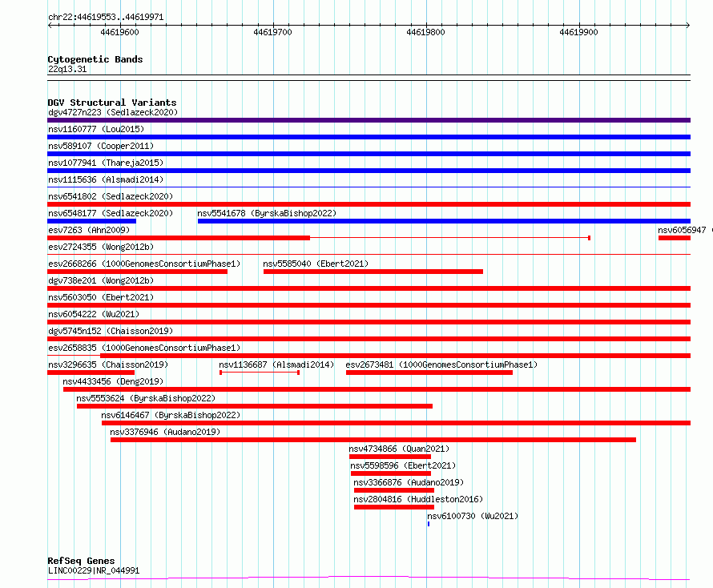Open the nsv5603050 (Ebert2021) label
This screenshot has height=588, width=713.
(x=101, y=297)
